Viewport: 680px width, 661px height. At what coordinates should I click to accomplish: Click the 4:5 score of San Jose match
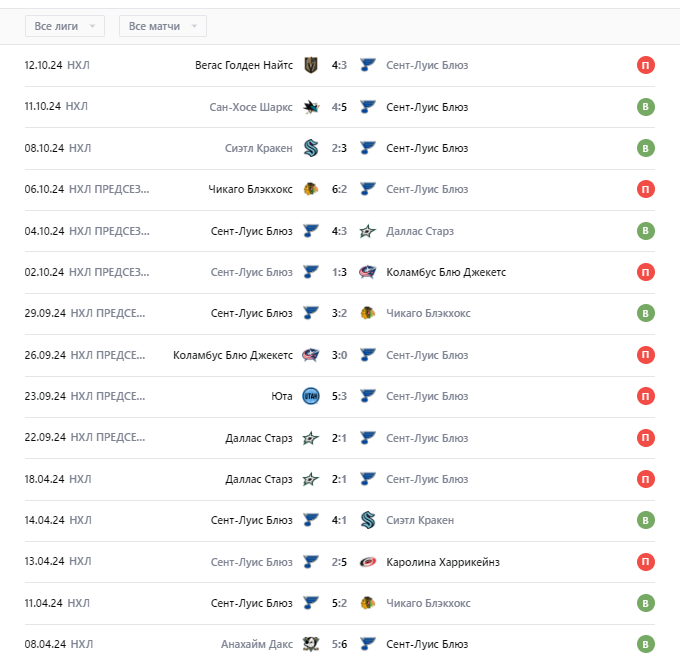tap(339, 107)
